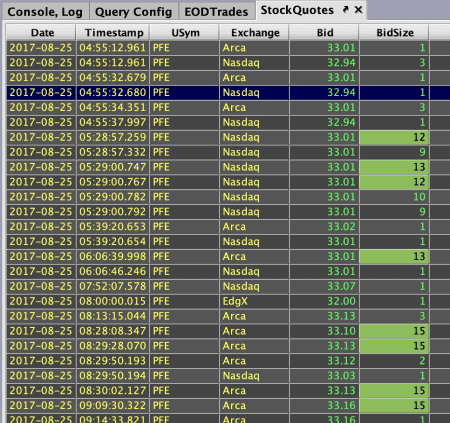Select the highlighted BidSize 13 cell at 06:06:39.998
Screen dimensions: 450x423
[394, 257]
